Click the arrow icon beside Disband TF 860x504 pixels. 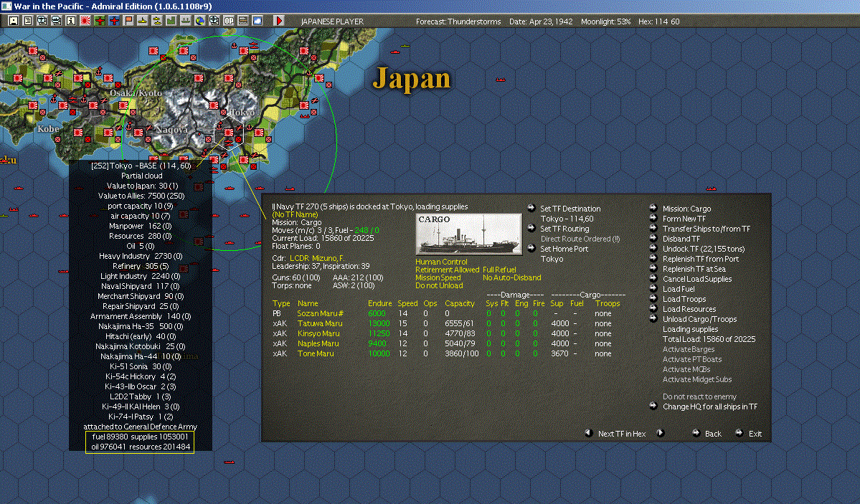pyautogui.click(x=653, y=238)
